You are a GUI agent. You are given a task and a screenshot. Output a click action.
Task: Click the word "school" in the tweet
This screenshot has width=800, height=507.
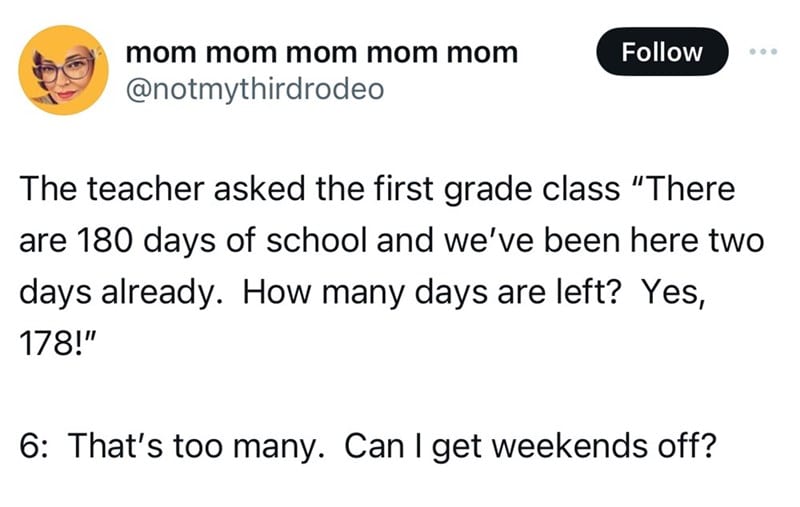coord(316,241)
